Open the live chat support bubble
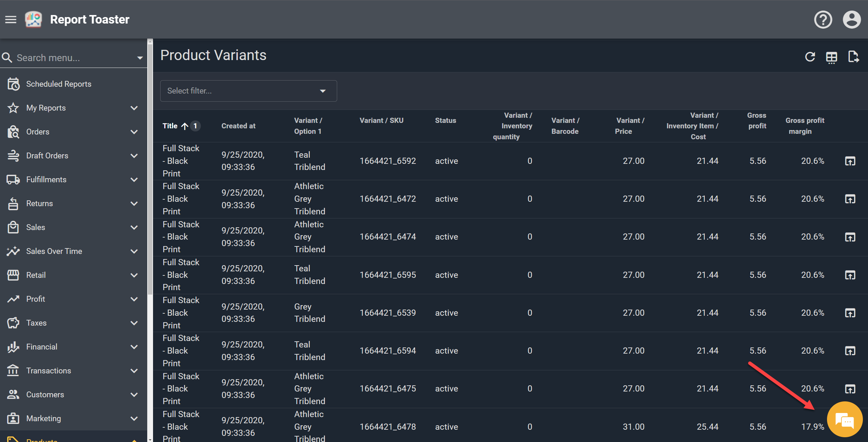The height and width of the screenshot is (442, 868). click(x=844, y=419)
